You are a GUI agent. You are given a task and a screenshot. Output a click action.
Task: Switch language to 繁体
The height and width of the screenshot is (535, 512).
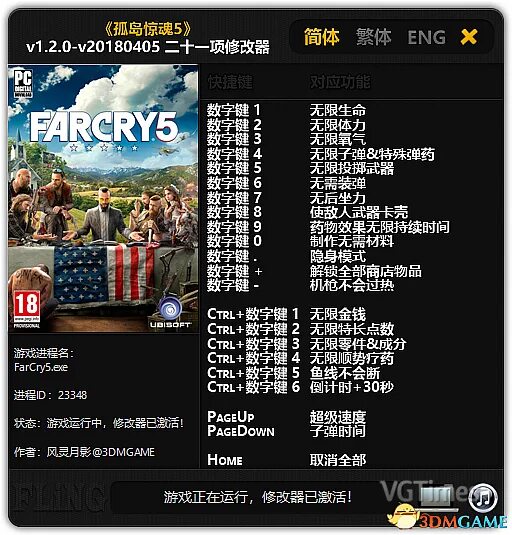pos(374,37)
